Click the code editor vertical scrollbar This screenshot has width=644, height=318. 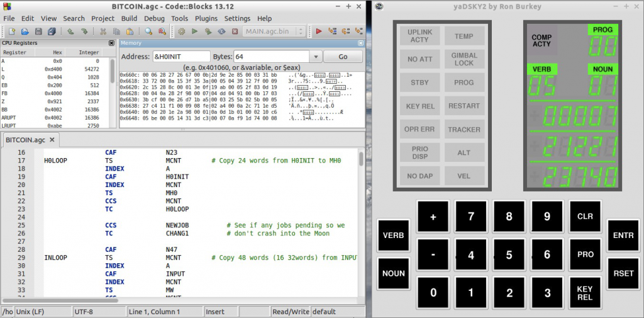(361, 222)
